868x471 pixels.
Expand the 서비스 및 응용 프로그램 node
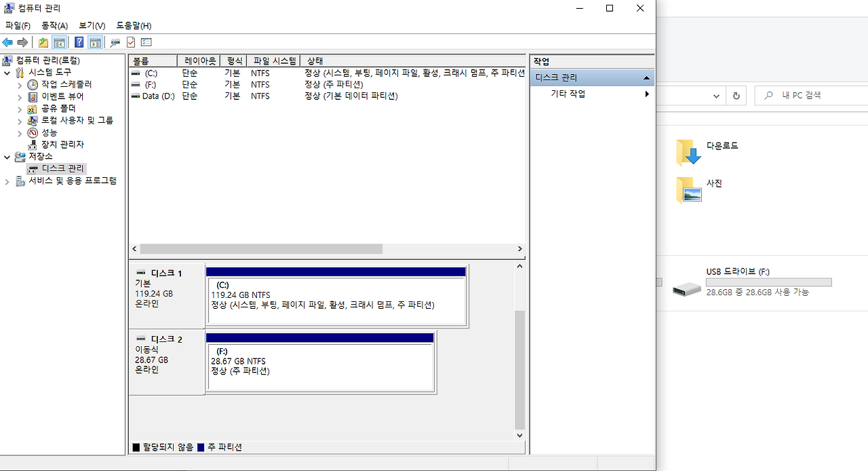7,181
